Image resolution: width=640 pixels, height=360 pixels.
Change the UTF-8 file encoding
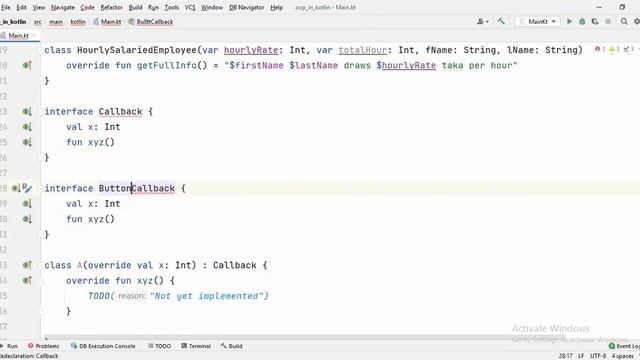[598, 356]
